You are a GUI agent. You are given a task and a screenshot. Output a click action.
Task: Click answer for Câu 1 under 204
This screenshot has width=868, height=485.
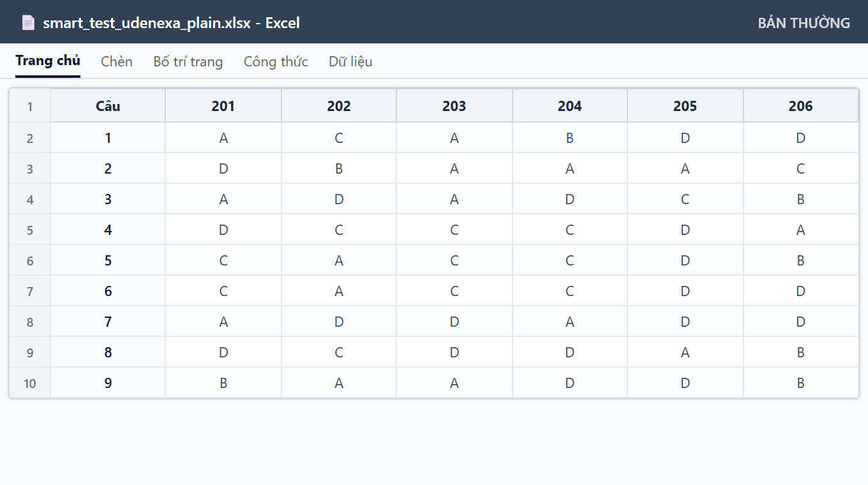(570, 138)
